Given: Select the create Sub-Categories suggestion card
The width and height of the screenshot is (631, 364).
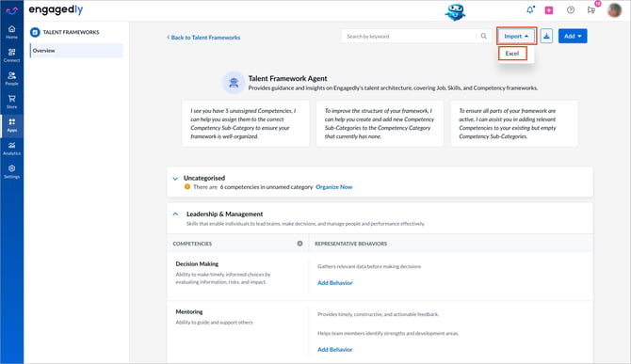Looking at the screenshot, I should [380, 123].
